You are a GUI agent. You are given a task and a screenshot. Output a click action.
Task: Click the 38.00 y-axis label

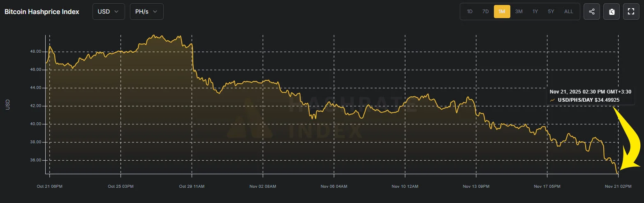pos(36,142)
